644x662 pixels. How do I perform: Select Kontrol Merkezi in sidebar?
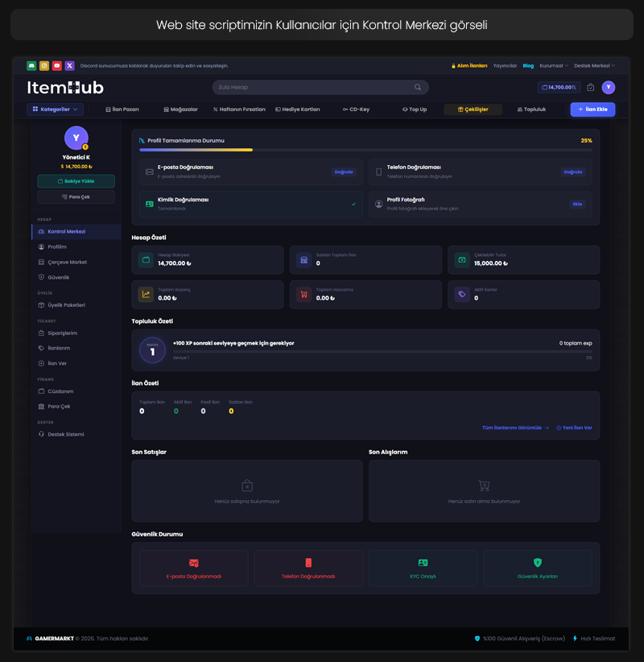click(x=76, y=231)
